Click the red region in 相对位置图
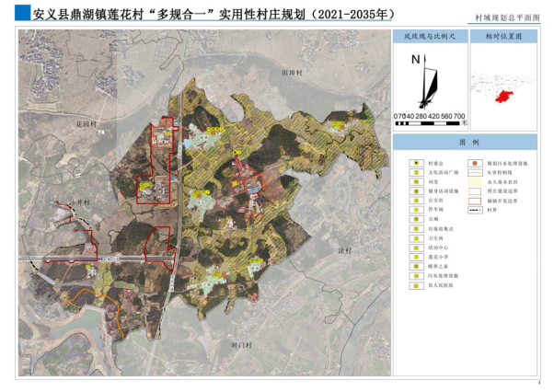 coord(502,96)
